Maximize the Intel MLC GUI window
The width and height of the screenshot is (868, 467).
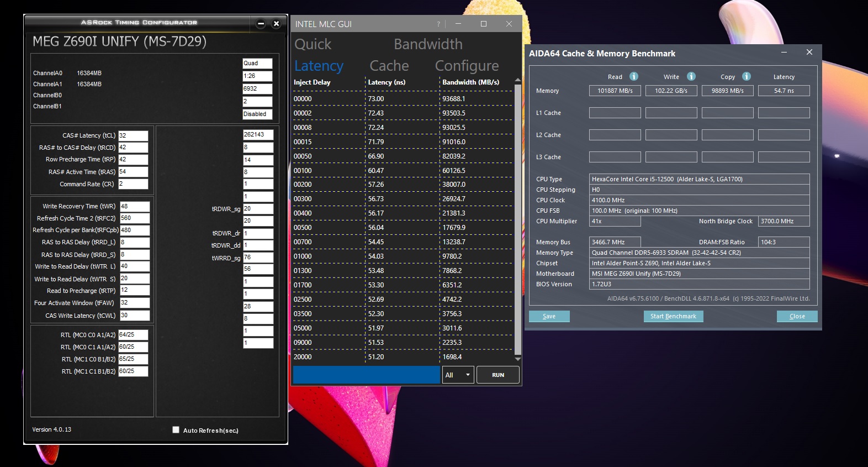tap(484, 24)
